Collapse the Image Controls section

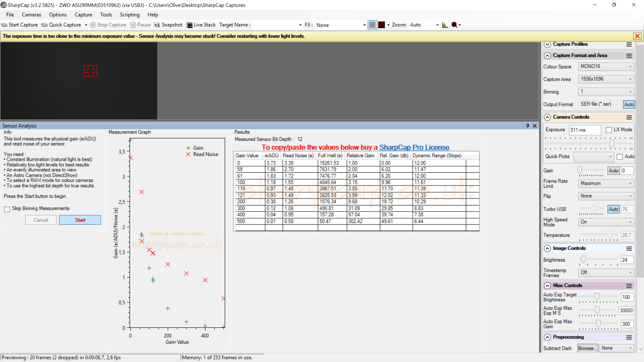pos(547,248)
